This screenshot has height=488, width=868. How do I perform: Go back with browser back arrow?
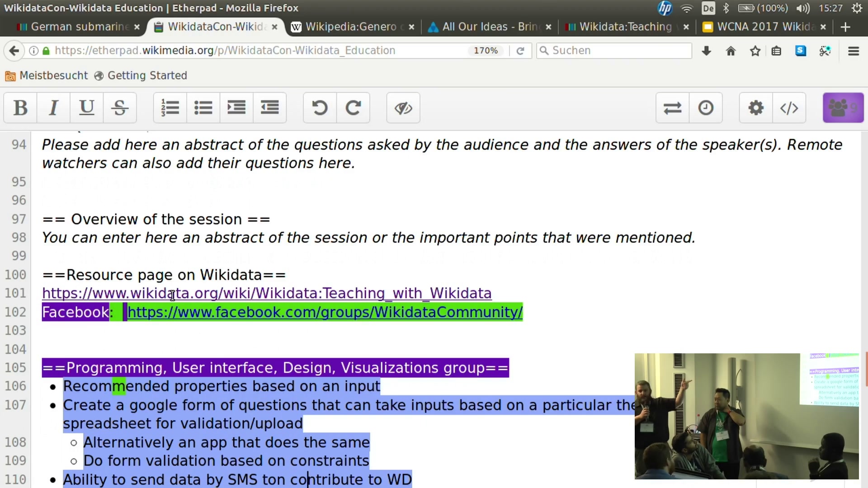14,51
